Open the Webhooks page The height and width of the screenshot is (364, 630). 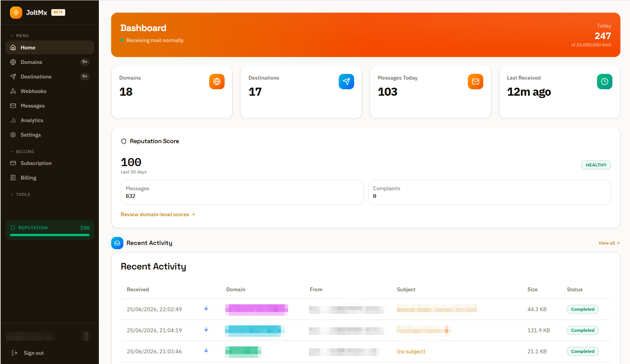point(50,91)
